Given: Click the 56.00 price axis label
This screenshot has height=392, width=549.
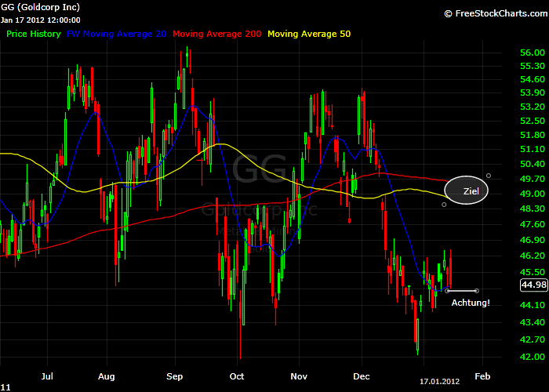Looking at the screenshot, I should coord(533,53).
